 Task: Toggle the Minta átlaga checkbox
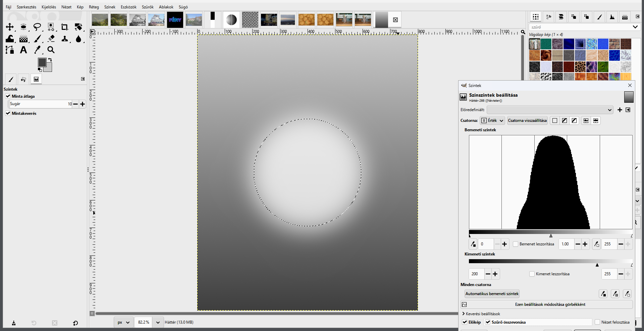(x=8, y=96)
